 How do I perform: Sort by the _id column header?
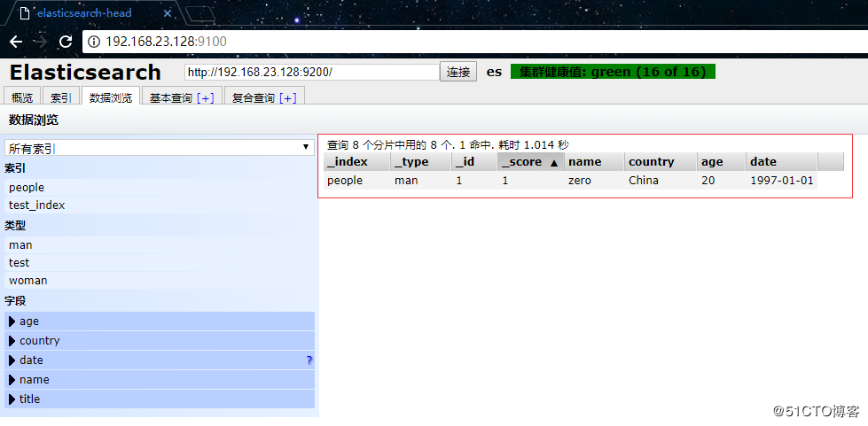pyautogui.click(x=474, y=161)
